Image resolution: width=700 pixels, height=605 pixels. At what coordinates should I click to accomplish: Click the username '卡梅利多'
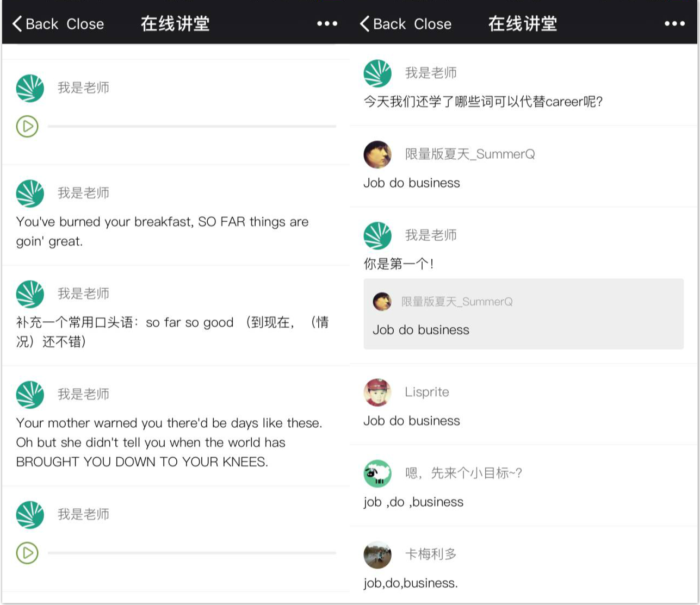click(x=431, y=554)
